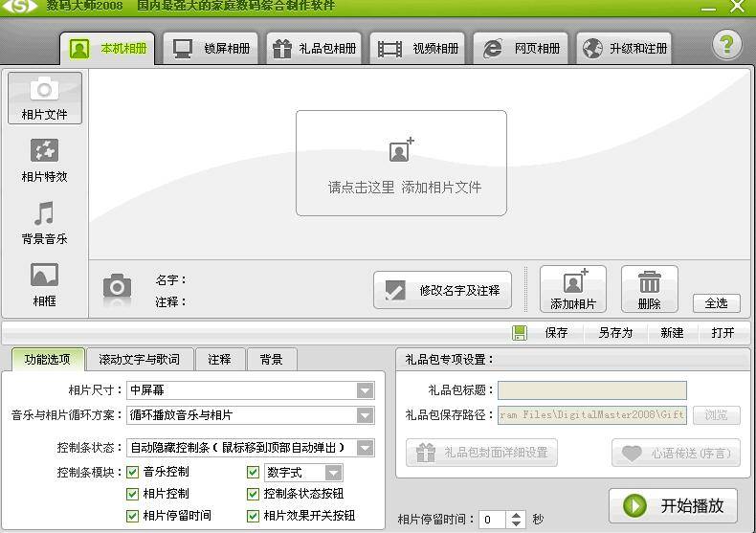Open the 背景音乐 music panel
This screenshot has width=756, height=533.
point(44,223)
